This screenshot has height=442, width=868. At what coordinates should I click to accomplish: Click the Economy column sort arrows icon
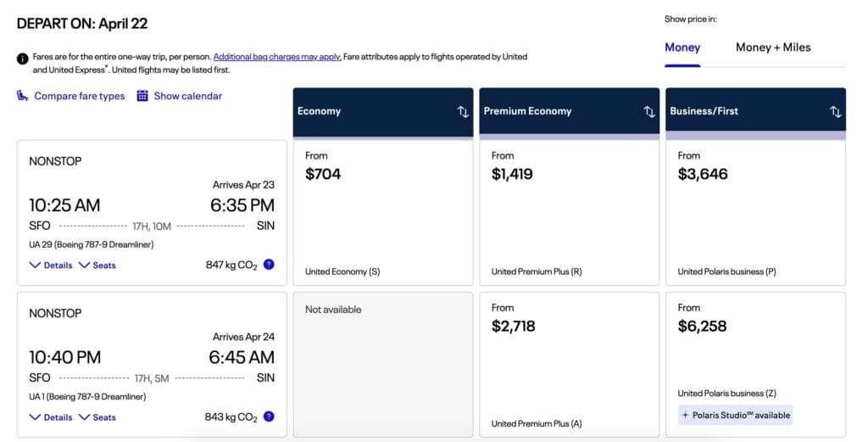coord(463,112)
